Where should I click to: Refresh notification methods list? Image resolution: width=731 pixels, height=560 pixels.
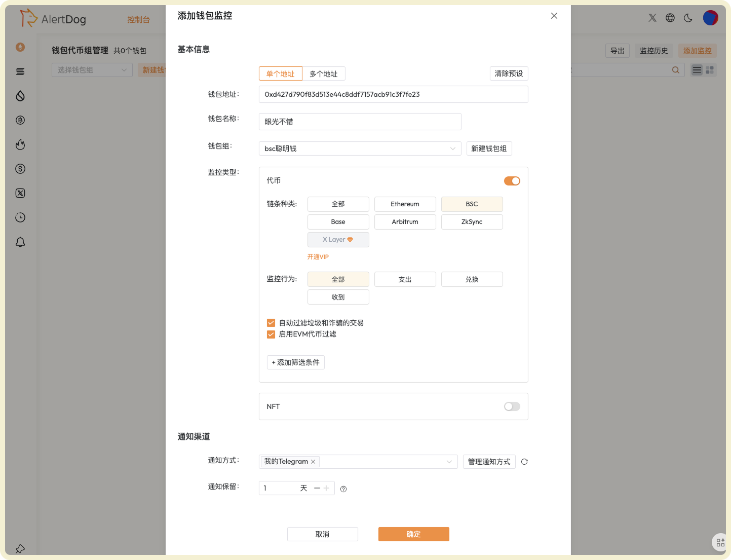[x=524, y=462]
